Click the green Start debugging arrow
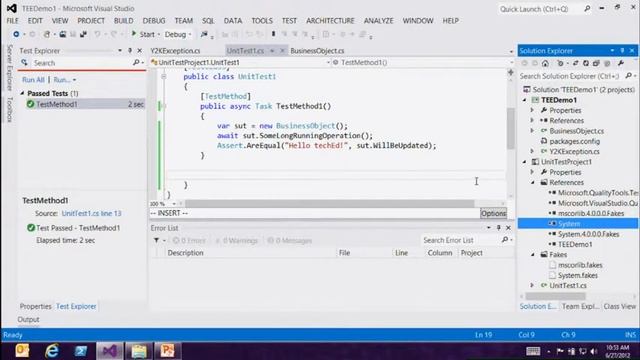The image size is (640, 360). pyautogui.click(x=133, y=34)
